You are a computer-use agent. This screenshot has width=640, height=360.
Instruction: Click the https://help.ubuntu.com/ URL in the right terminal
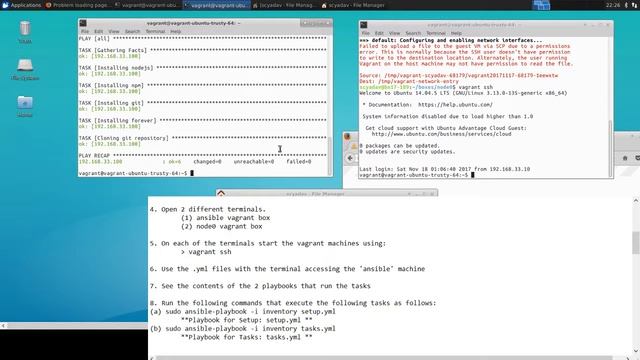click(x=455, y=104)
